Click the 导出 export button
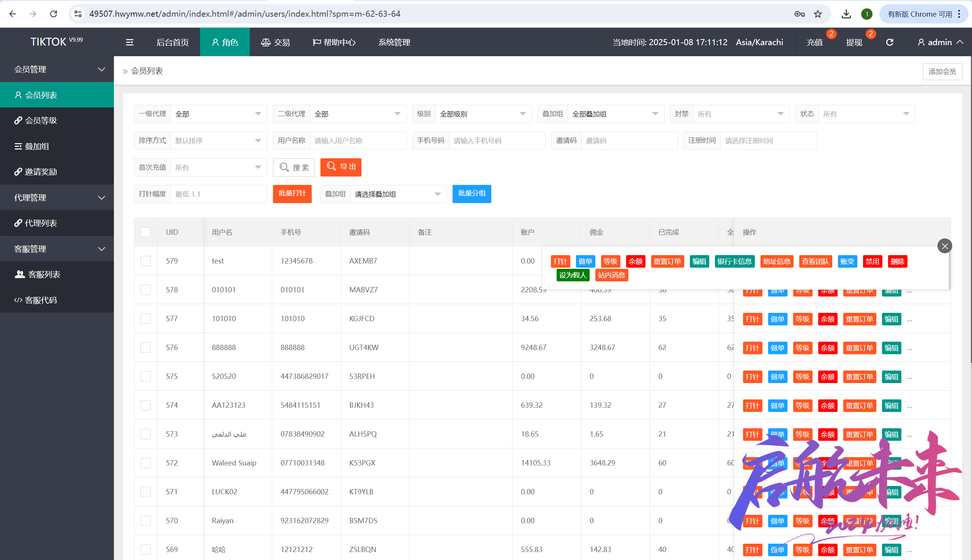The image size is (972, 560). [341, 167]
